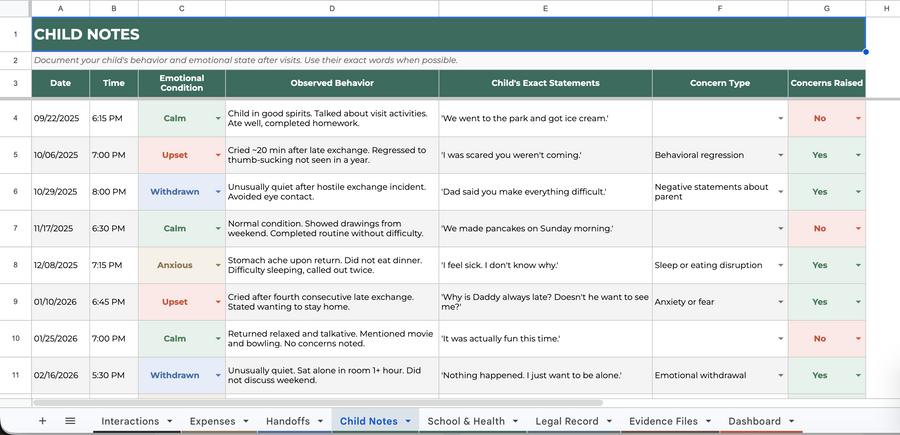Image resolution: width=900 pixels, height=435 pixels.
Task: Open Concerns Raised 'No' dropdown for 09/22/2025
Action: click(858, 118)
